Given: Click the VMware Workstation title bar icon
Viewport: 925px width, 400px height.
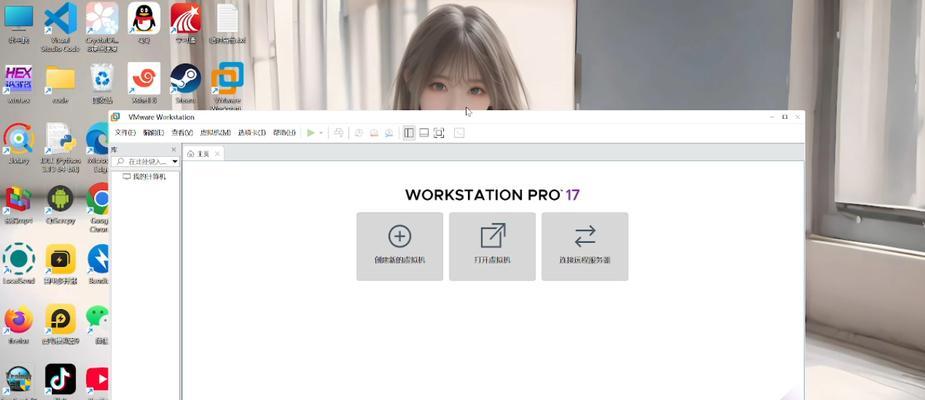Looking at the screenshot, I should pos(116,117).
